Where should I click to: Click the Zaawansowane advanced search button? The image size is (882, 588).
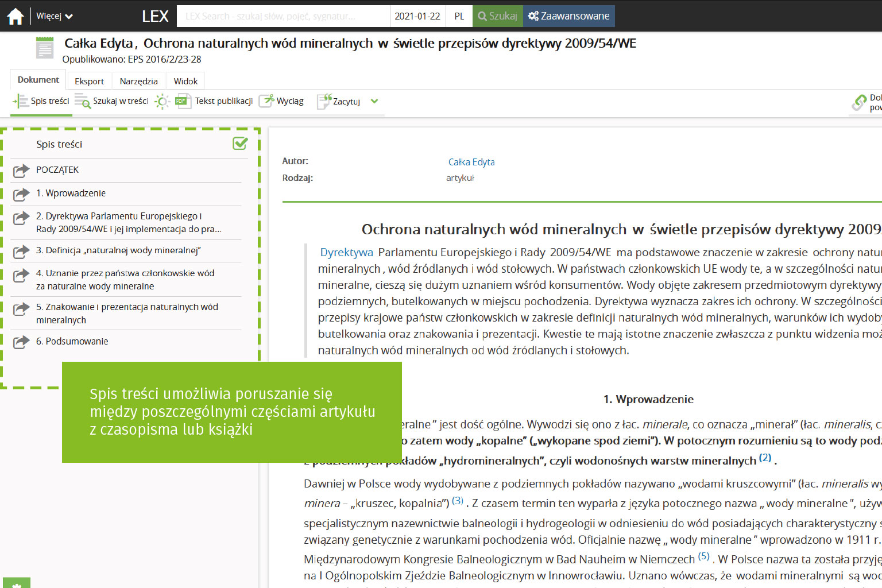568,16
